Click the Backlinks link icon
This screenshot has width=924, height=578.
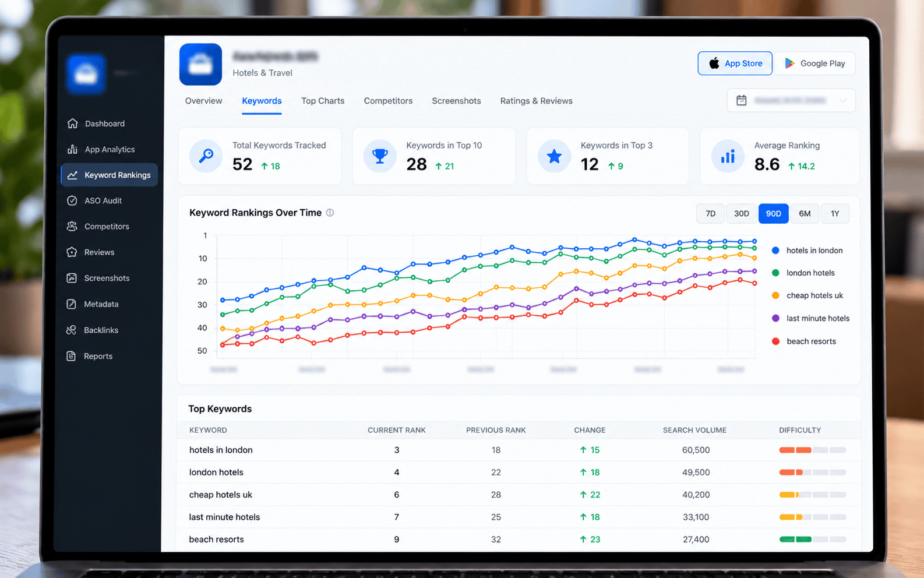coord(71,330)
